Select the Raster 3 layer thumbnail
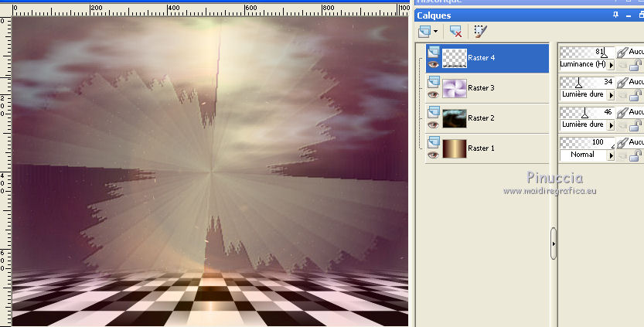Image resolution: width=644 pixels, height=327 pixels. [455, 88]
